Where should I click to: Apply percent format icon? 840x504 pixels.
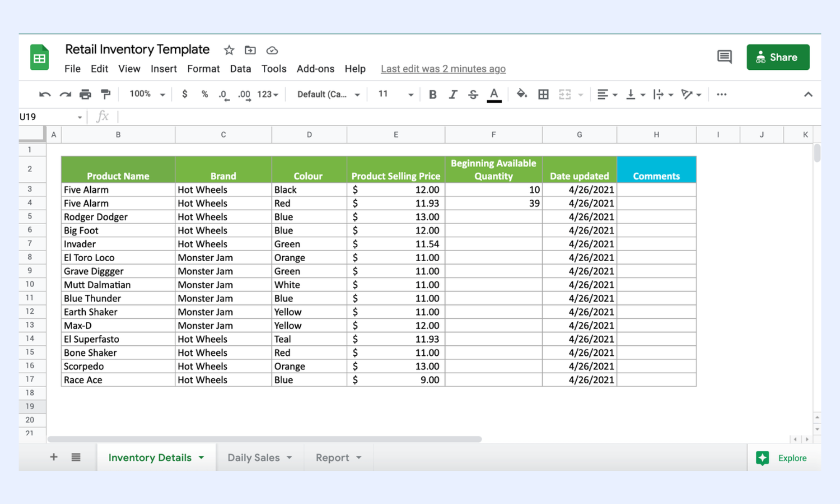205,94
